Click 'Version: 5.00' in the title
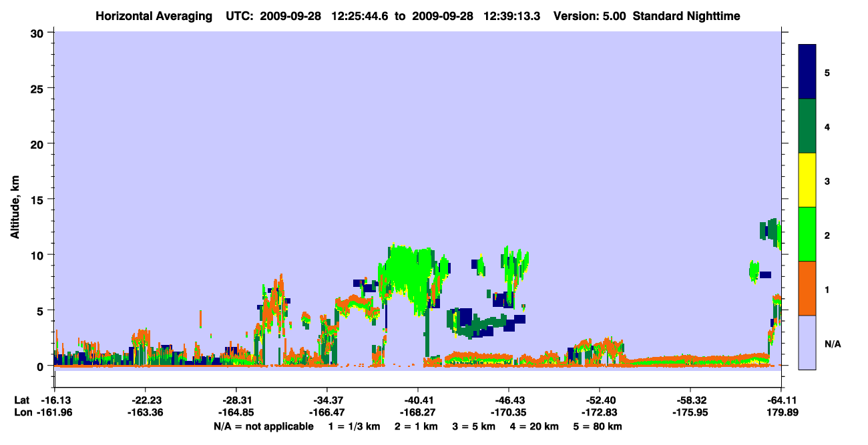This screenshot has width=868, height=445. pos(590,16)
